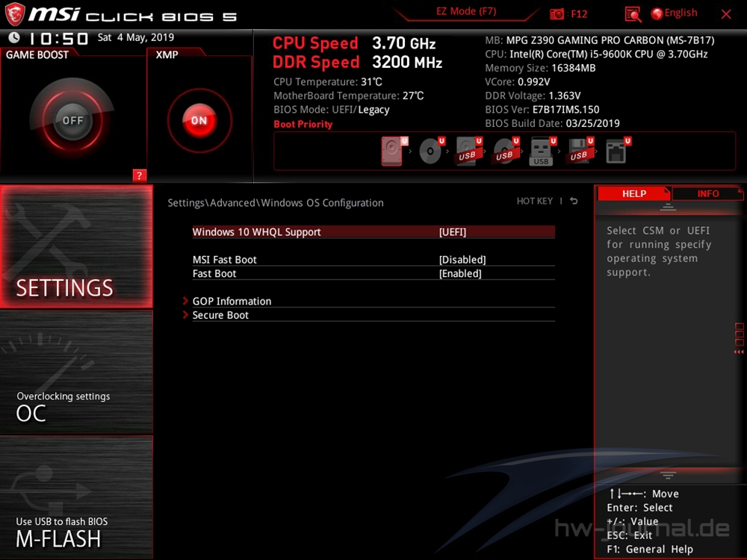Click the hotkey back arrow icon
Viewport: 747px width, 560px height.
(574, 202)
